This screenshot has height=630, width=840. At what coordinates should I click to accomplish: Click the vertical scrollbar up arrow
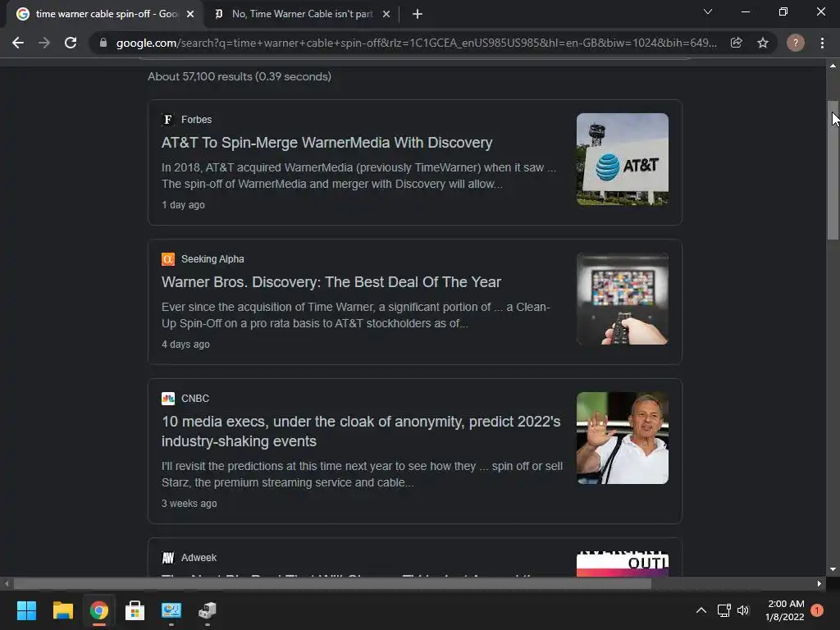[x=833, y=66]
